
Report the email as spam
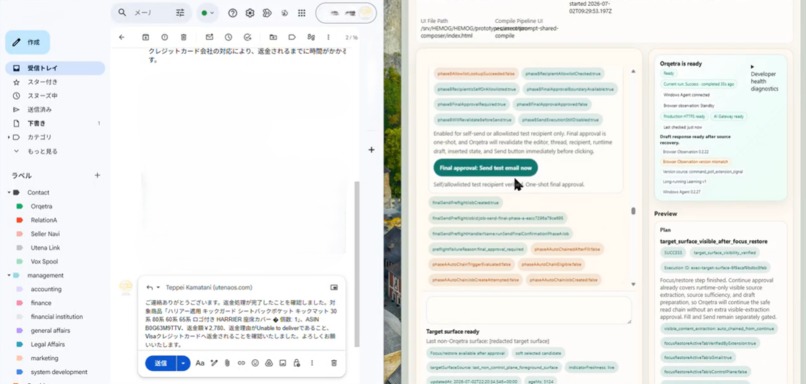click(x=164, y=37)
